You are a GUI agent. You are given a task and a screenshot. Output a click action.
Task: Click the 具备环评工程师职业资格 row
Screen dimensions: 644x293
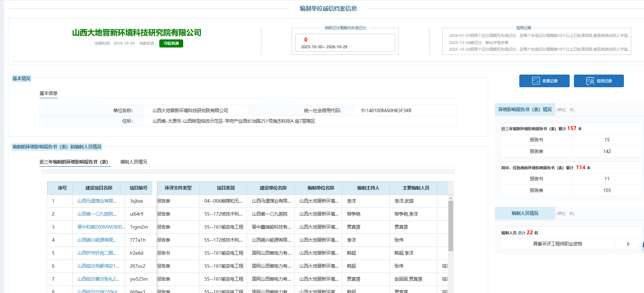pos(571,244)
